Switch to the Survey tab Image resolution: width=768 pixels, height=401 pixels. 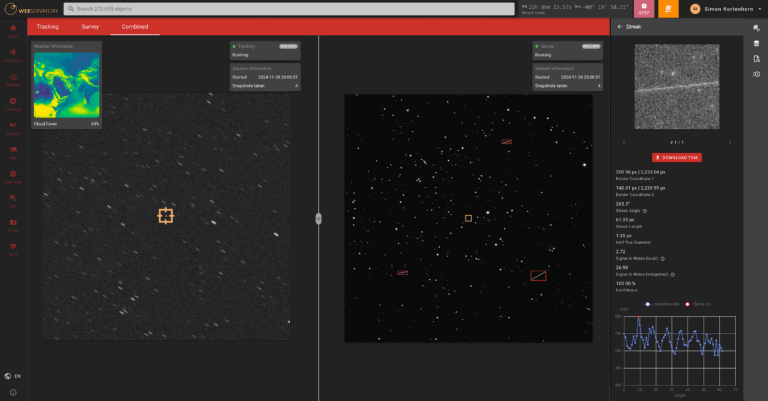point(90,27)
